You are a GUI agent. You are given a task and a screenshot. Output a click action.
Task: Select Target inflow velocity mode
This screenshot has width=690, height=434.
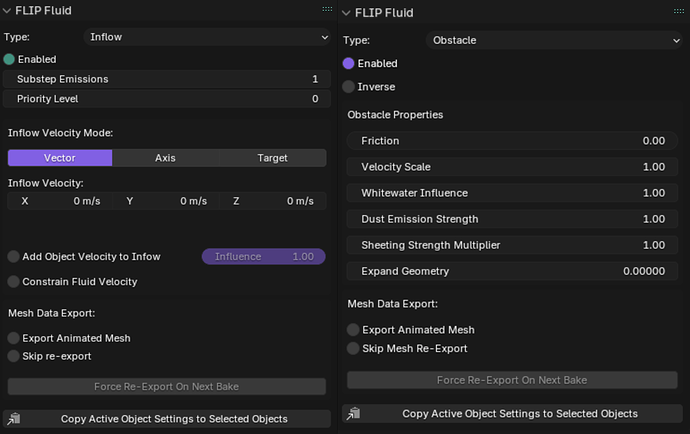[272, 158]
